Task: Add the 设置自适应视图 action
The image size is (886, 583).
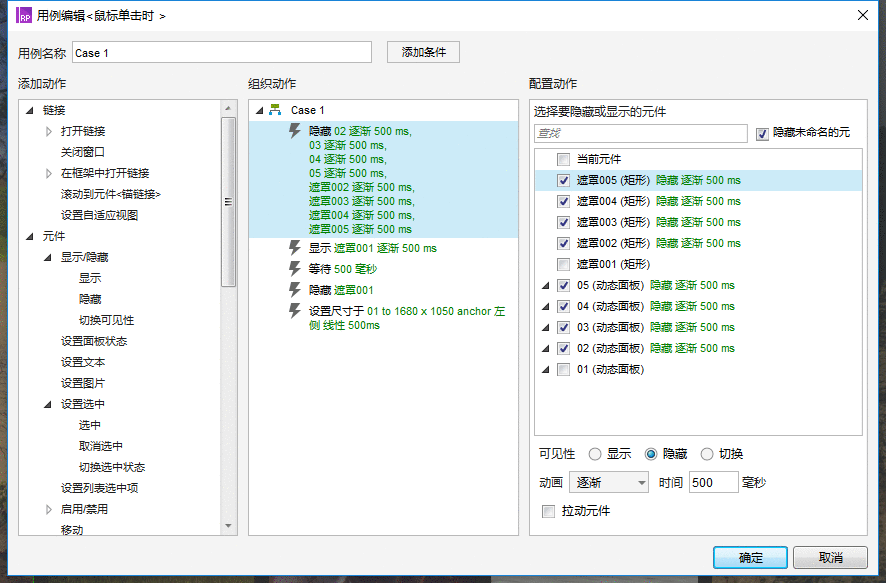Action: pos(99,215)
